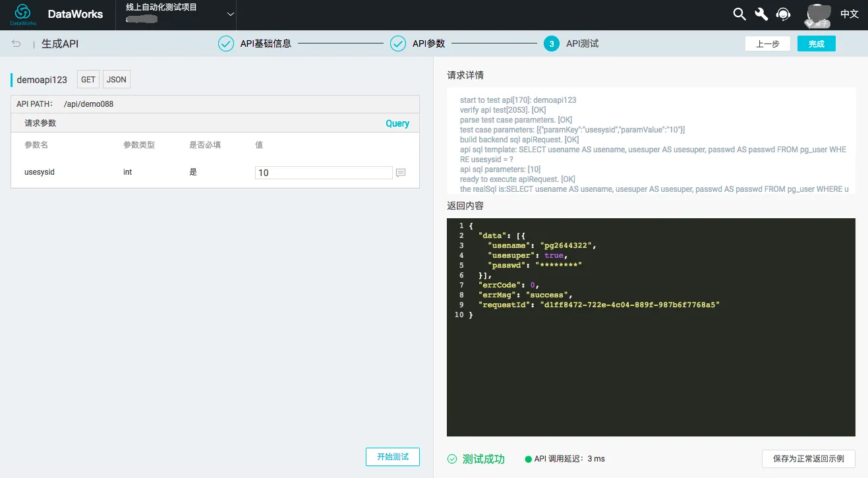868x478 pixels.
Task: Click the requestId line in response
Action: tap(599, 305)
